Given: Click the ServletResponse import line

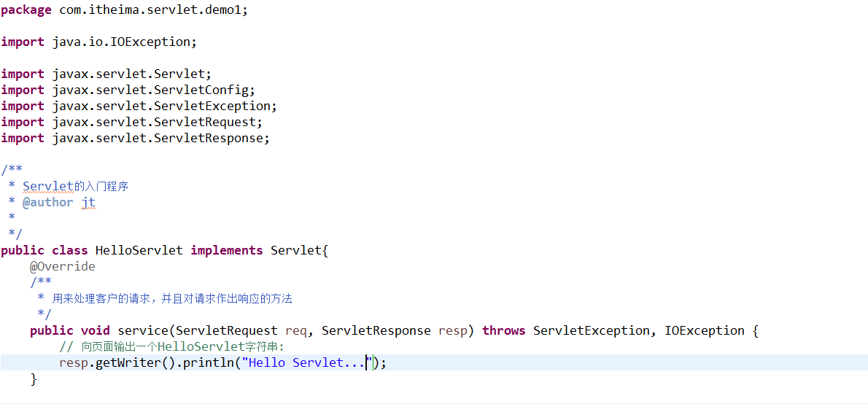Looking at the screenshot, I should click(x=135, y=139).
